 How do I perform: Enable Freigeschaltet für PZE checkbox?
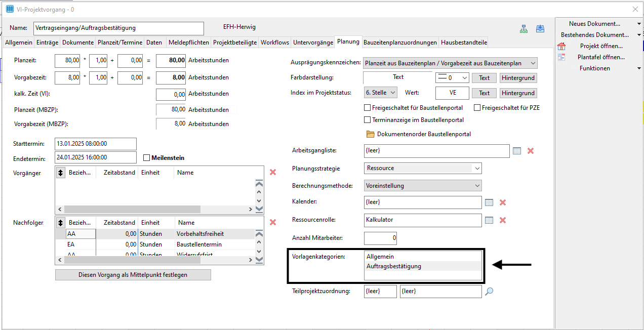(477, 108)
